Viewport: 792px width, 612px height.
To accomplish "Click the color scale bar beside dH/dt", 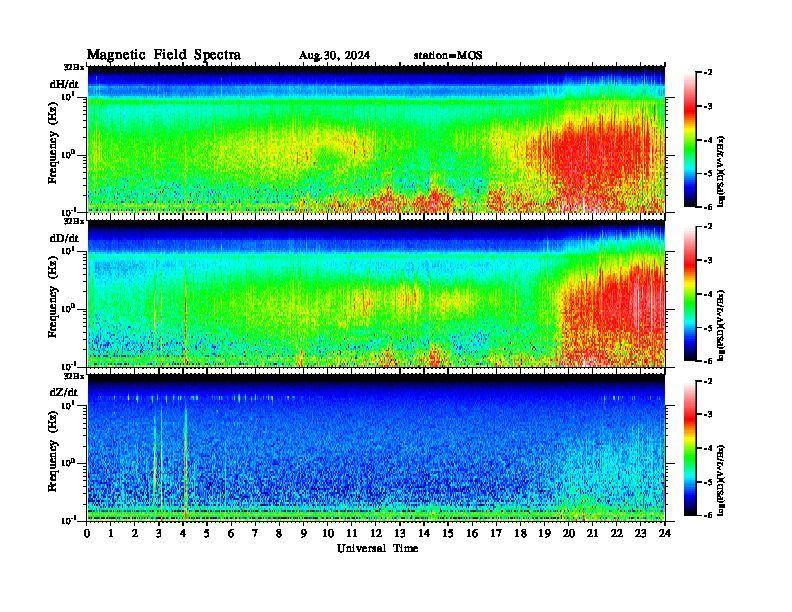I will [x=689, y=140].
